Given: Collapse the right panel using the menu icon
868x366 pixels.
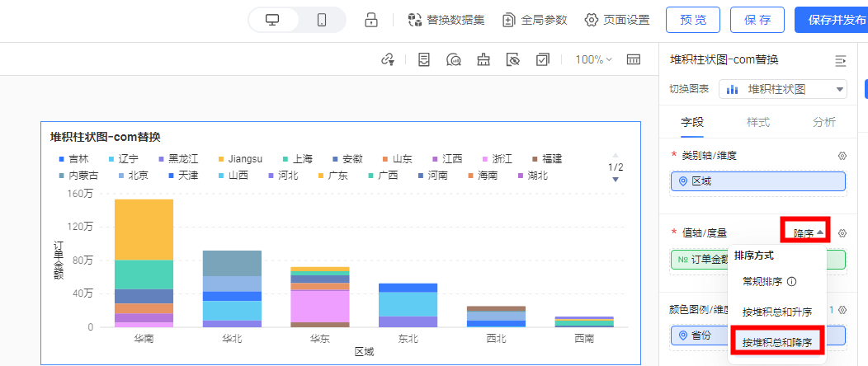Looking at the screenshot, I should point(841,60).
